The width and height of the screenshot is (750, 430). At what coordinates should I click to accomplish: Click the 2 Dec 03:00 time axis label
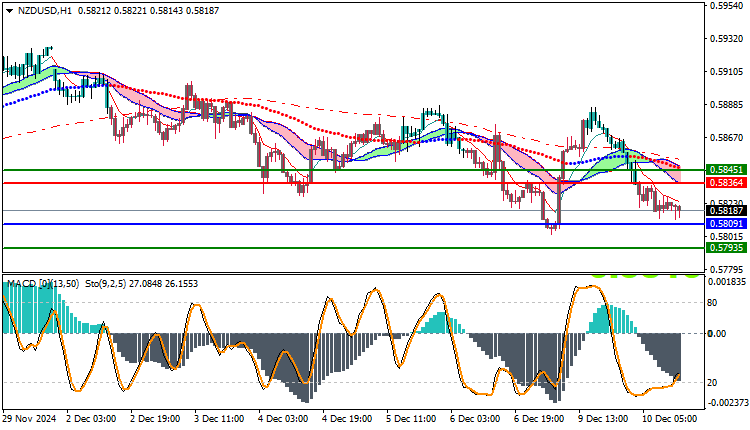pyautogui.click(x=90, y=419)
